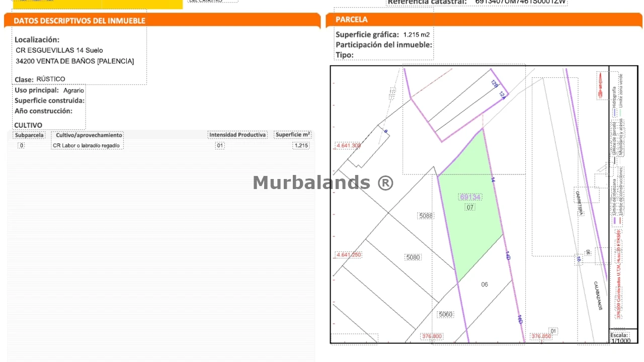This screenshot has width=644, height=362.
Task: Click the CR Labor o labradío regadío cell
Action: (87, 145)
